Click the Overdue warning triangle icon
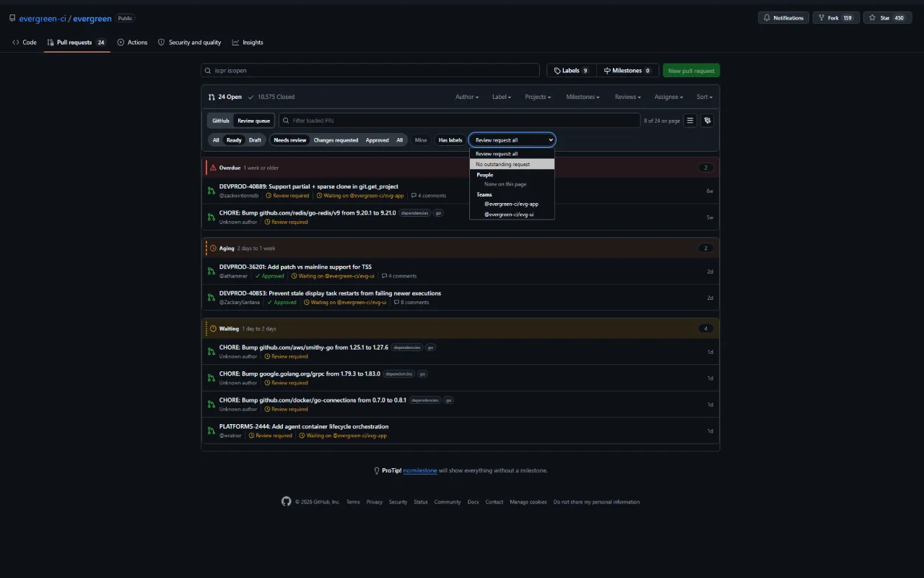 (x=213, y=168)
